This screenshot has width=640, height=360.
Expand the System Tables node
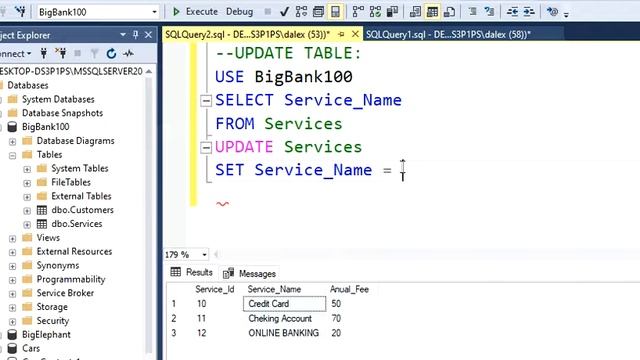pyautogui.click(x=27, y=169)
